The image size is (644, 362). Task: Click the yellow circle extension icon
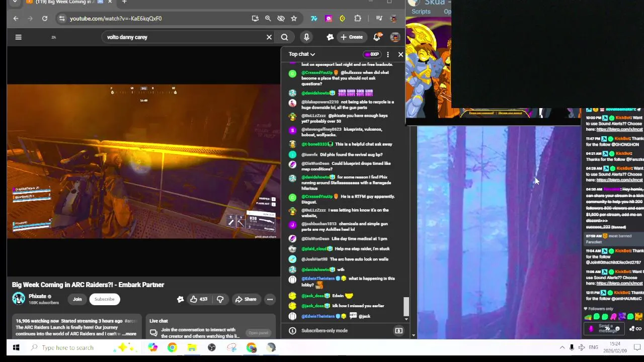point(343,19)
